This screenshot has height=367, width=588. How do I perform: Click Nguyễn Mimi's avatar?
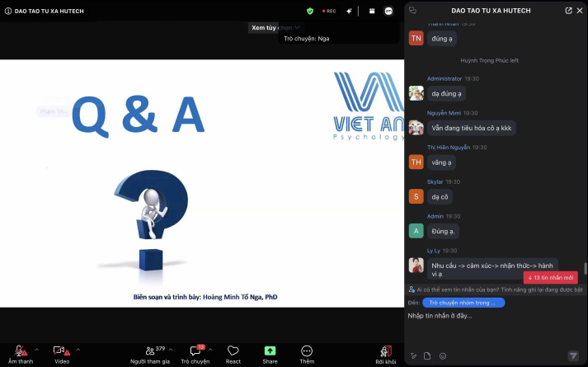pos(416,128)
